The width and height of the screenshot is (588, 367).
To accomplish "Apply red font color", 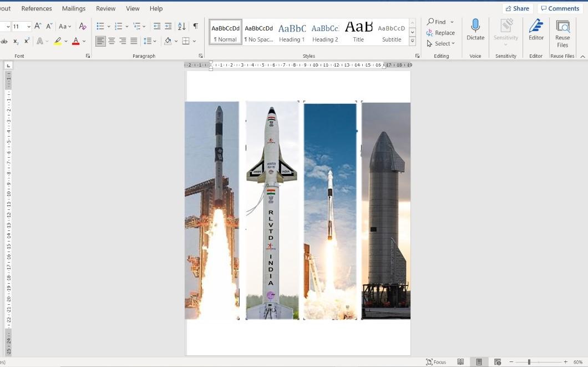I will (76, 41).
